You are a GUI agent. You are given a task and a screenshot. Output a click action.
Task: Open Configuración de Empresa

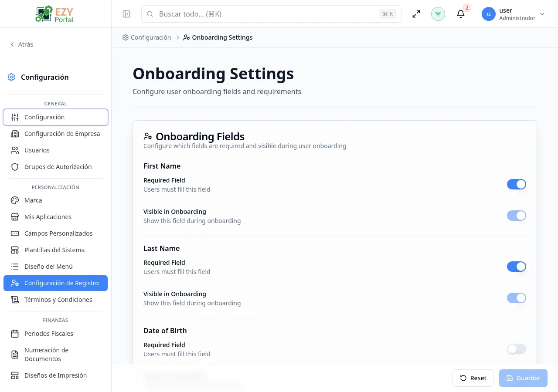55,134
